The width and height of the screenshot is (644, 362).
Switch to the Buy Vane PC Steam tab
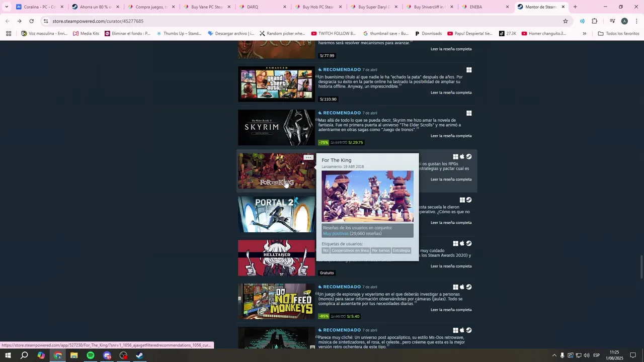tap(206, 7)
